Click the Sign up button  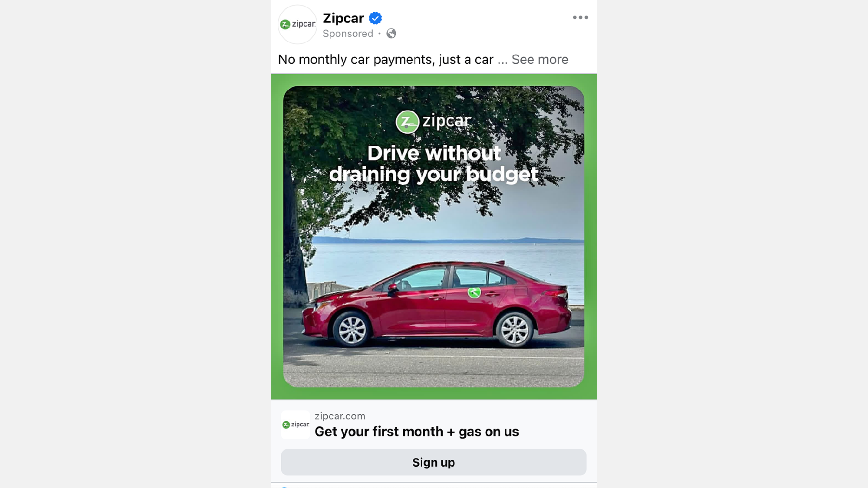pyautogui.click(x=434, y=462)
